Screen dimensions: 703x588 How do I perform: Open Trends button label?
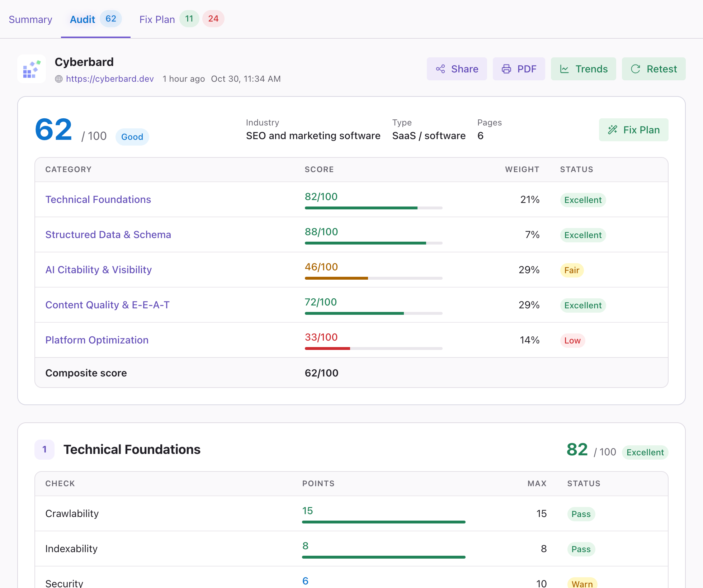(x=592, y=69)
